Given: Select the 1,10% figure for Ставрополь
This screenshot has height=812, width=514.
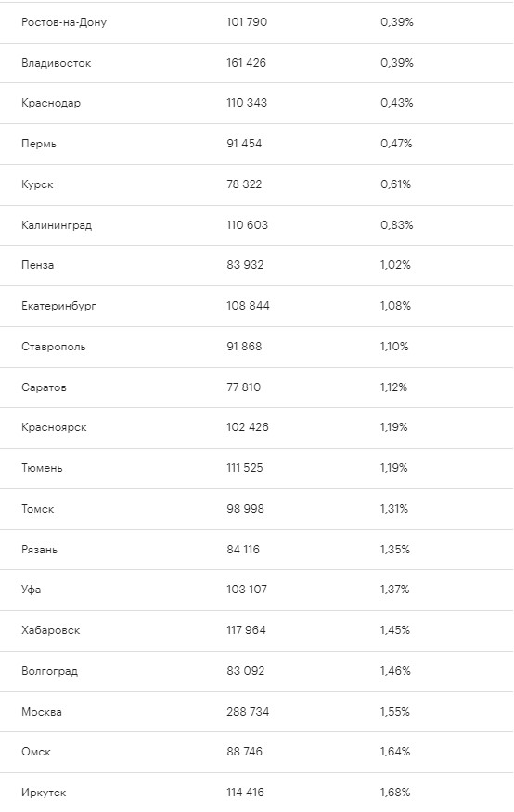Looking at the screenshot, I should pos(394,346).
